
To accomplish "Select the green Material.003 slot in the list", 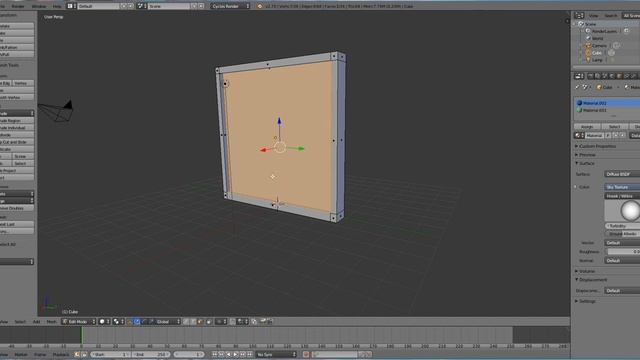I will tap(607, 110).
